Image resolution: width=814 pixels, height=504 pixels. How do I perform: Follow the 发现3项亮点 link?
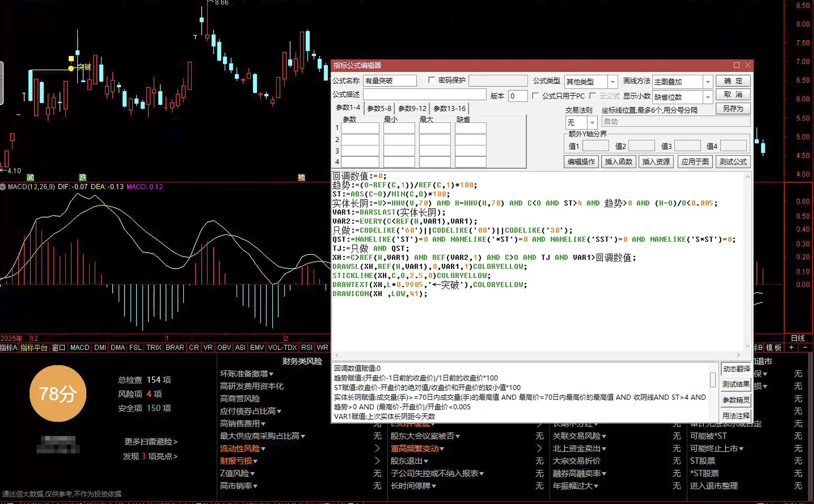coord(150,456)
